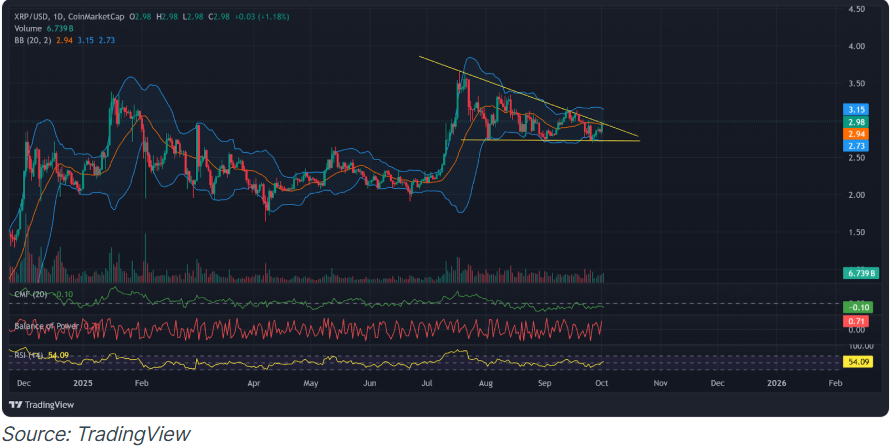The height and width of the screenshot is (446, 892).
Task: Click the 2.50 price axis label
Action: coord(856,158)
